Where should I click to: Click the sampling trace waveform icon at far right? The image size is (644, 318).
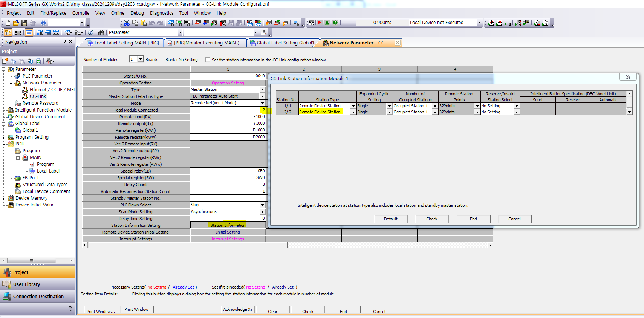coord(545,23)
